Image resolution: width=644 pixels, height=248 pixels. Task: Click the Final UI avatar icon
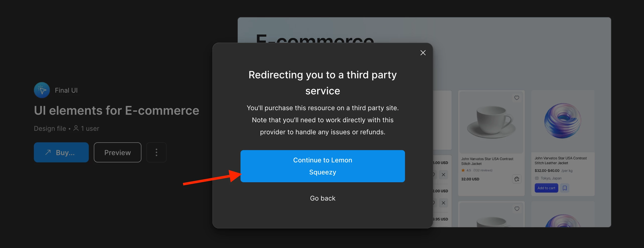click(42, 90)
